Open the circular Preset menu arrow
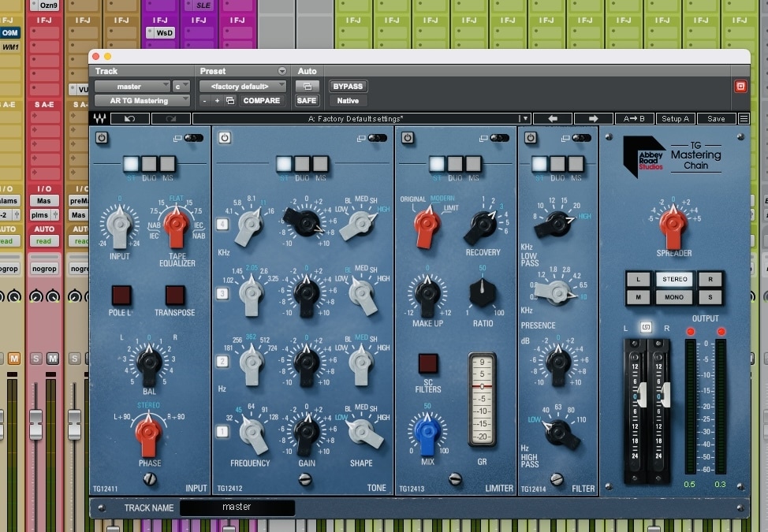Screen dimensions: 768x532 click(282, 71)
